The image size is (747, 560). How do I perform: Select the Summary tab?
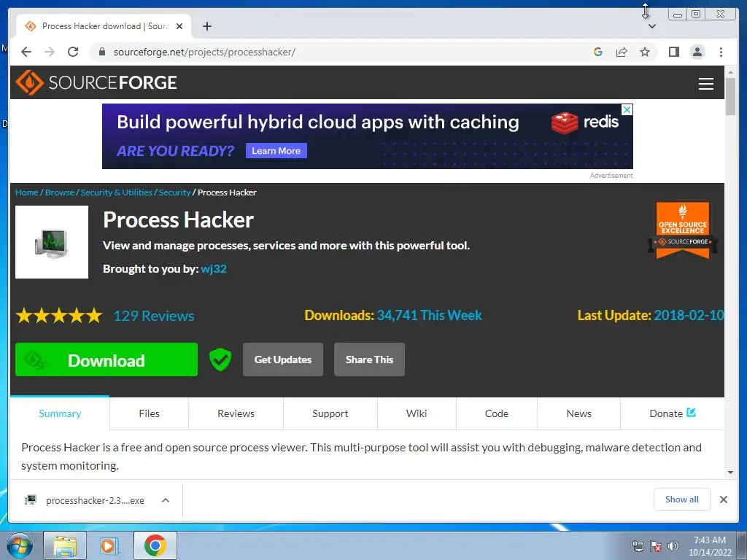(60, 413)
